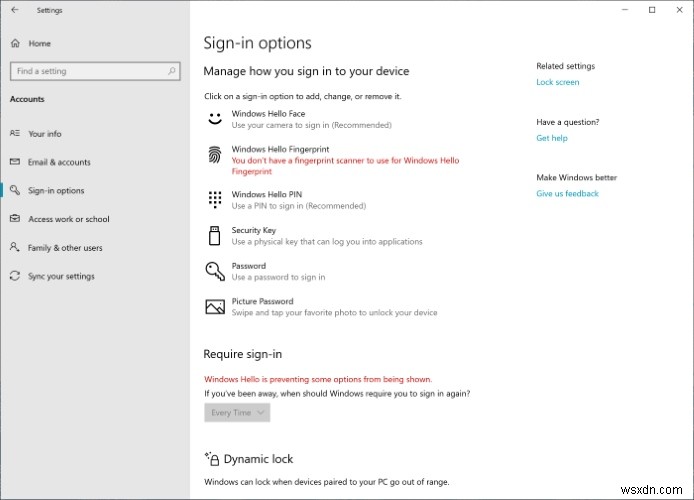Click the Require sign-in heading

243,354
